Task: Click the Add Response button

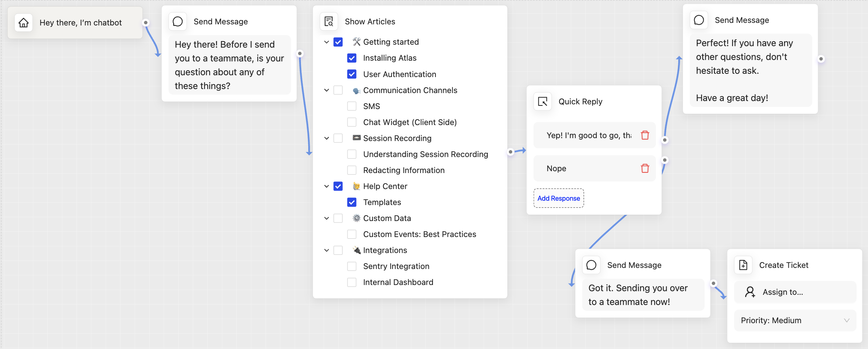Action: click(559, 198)
